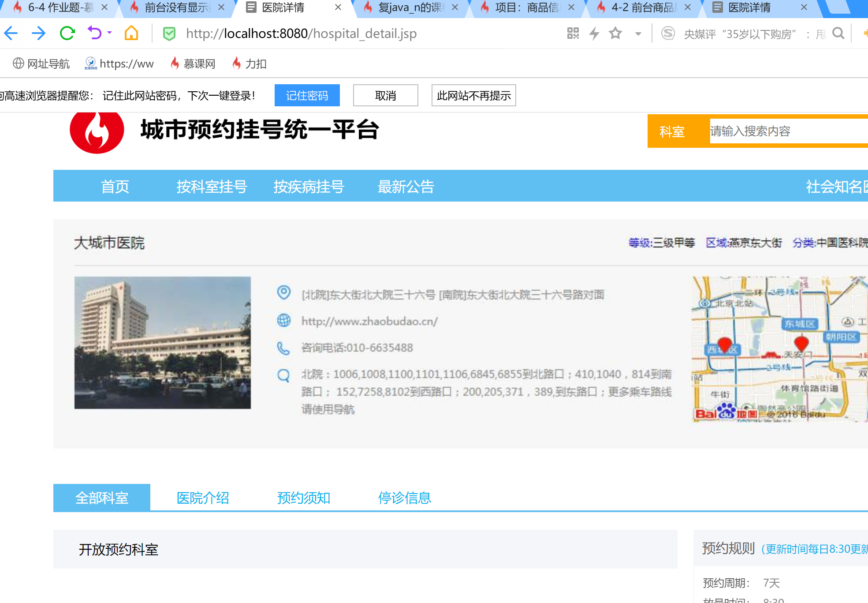Click the 开放预约科室 heading
Screen dimensions: 868x603
[119, 549]
